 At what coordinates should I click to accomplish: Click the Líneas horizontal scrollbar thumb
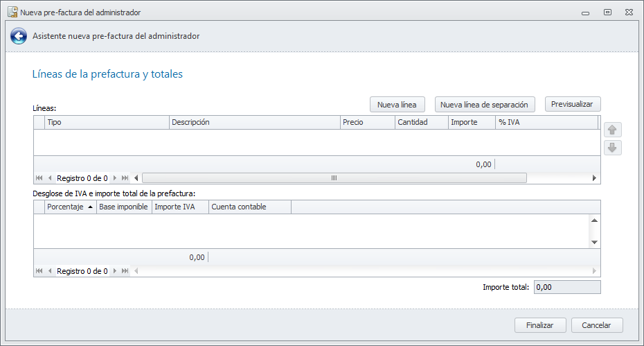[334, 178]
